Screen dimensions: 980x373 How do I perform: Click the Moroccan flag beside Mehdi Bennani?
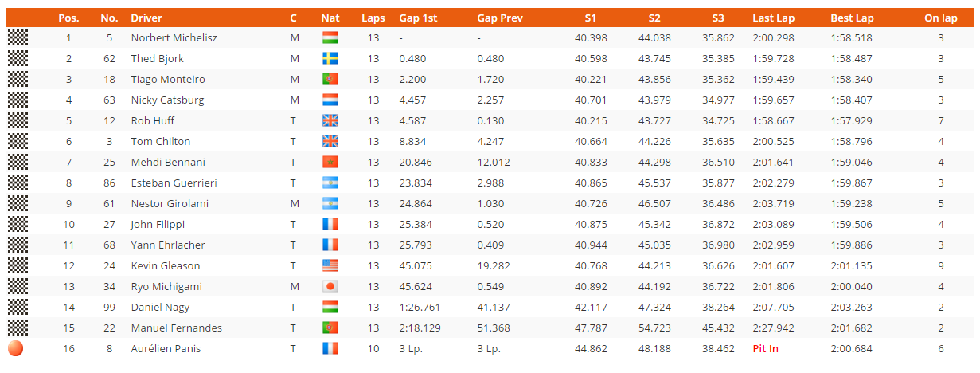click(x=330, y=162)
